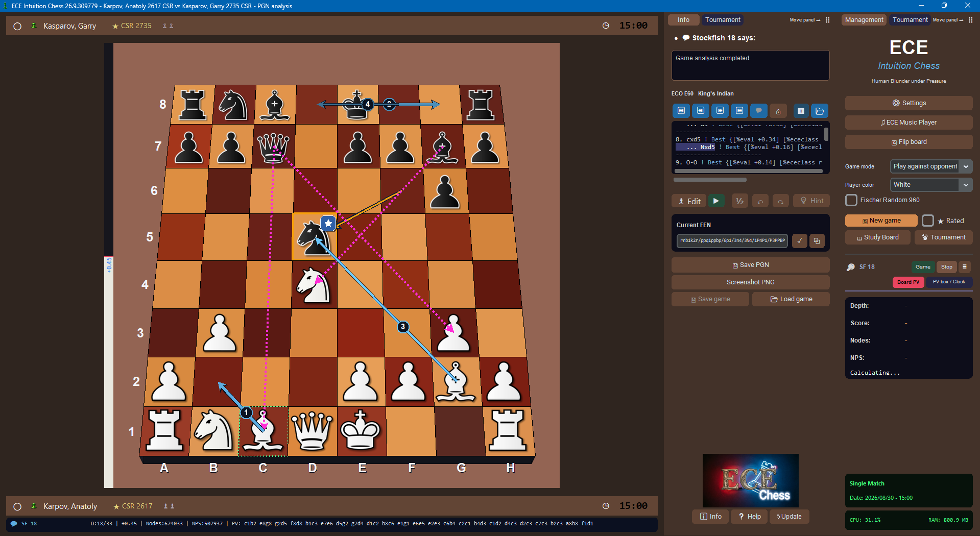Switch to the Info tab

(683, 20)
